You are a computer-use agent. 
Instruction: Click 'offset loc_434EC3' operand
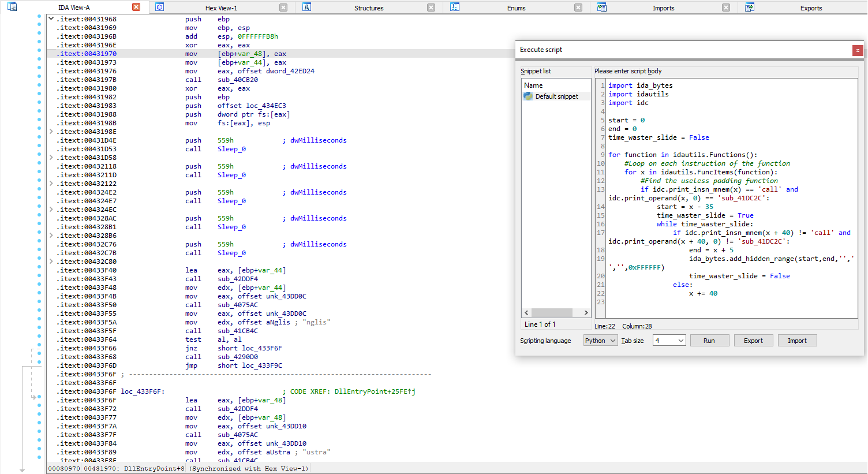pyautogui.click(x=252, y=106)
